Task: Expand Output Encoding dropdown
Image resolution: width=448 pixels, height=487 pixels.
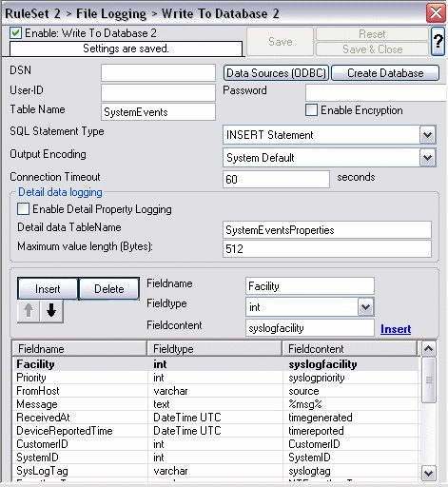Action: click(x=428, y=158)
